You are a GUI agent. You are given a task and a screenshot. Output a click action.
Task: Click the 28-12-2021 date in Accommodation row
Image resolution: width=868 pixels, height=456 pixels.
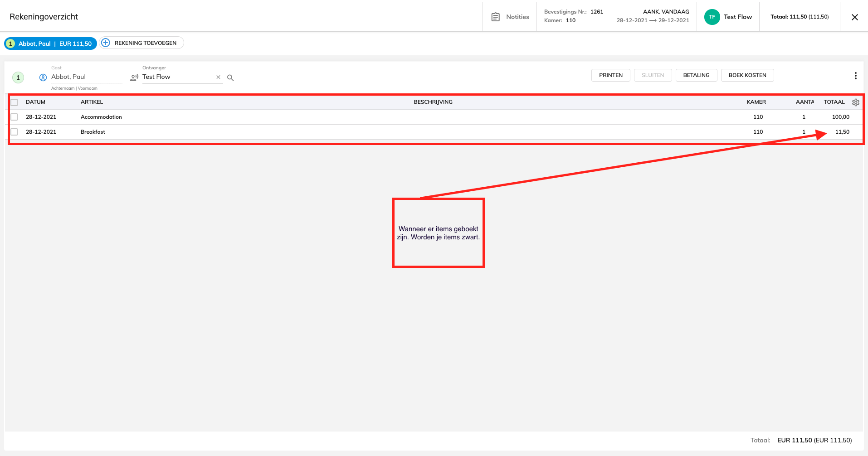click(41, 117)
